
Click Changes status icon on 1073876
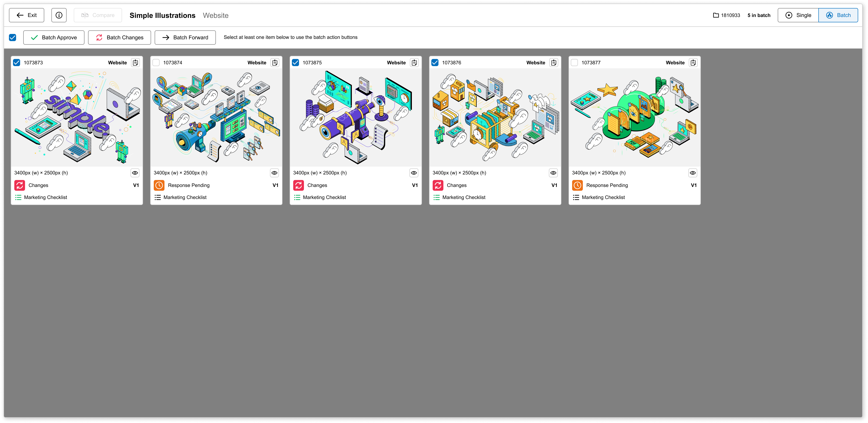coord(438,185)
